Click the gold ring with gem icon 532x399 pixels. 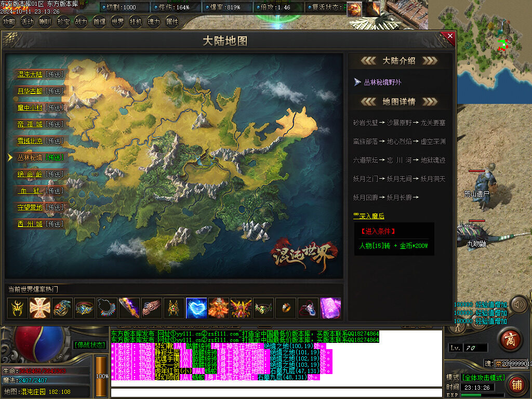tap(286, 308)
